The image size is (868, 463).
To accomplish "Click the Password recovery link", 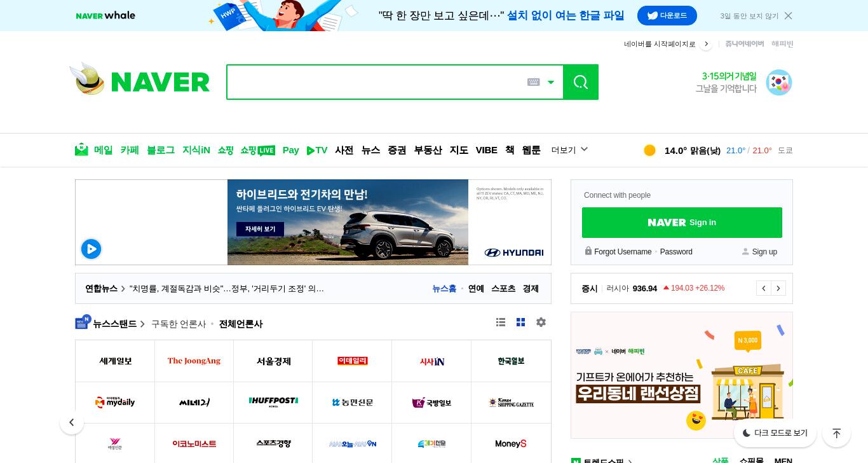I will [676, 252].
